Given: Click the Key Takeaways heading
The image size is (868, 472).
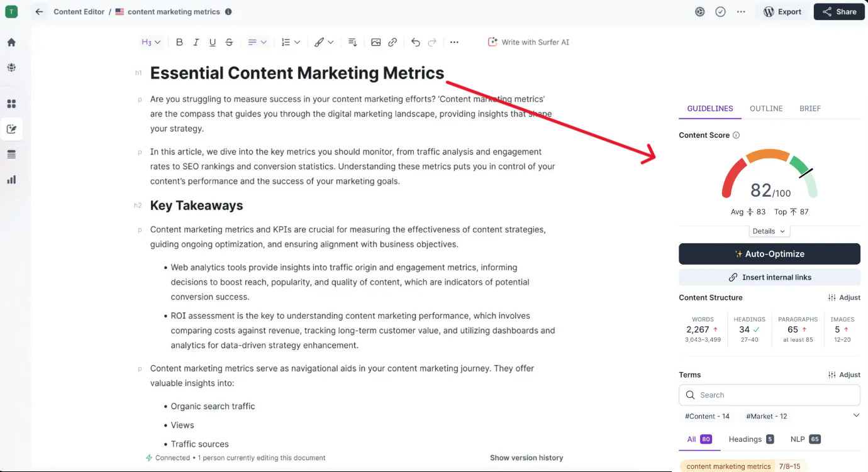Looking at the screenshot, I should coord(196,206).
